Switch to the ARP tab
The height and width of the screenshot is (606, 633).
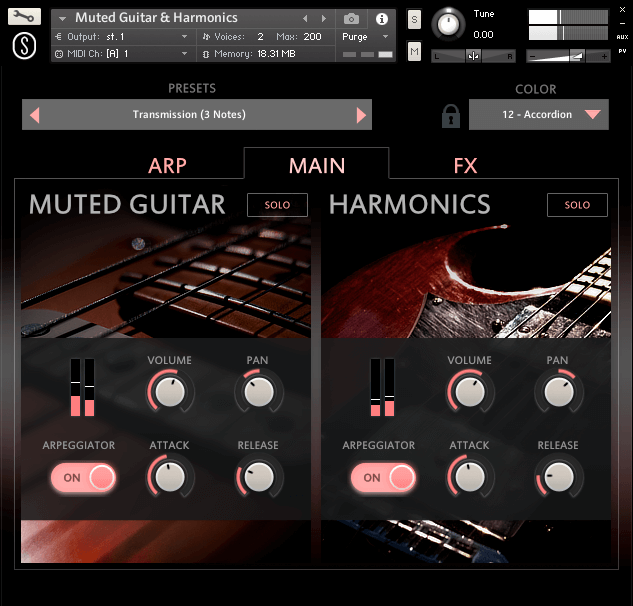167,166
